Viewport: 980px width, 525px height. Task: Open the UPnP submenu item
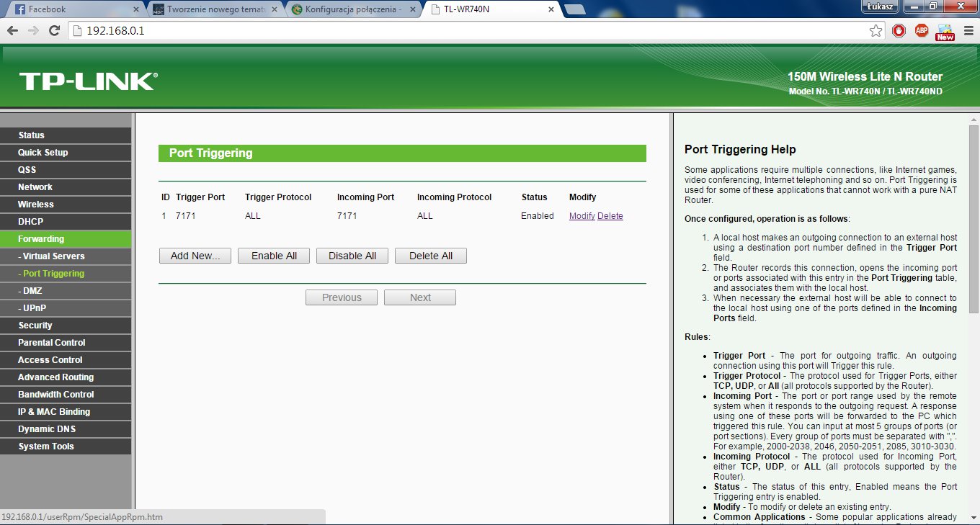point(66,308)
